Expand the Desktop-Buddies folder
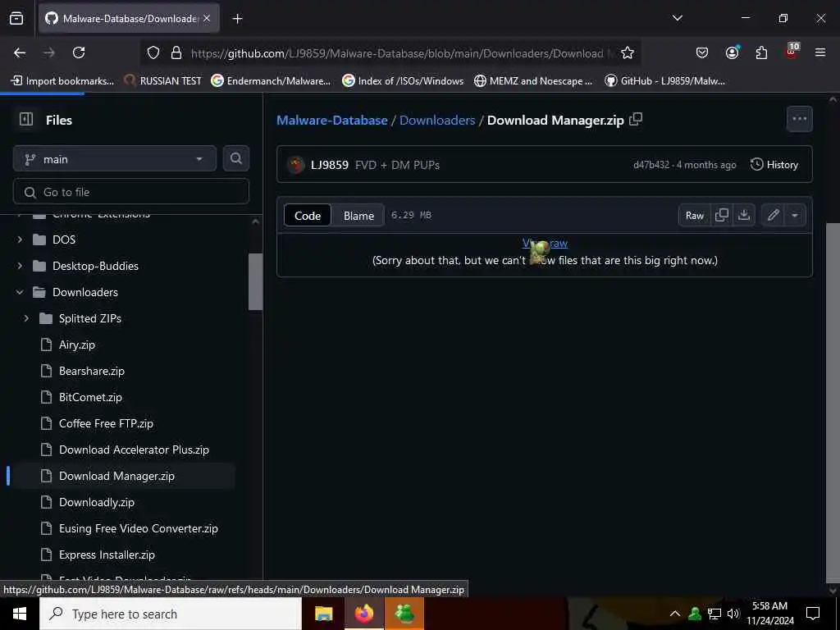Screen dimensions: 840x630 pyautogui.click(x=20, y=266)
